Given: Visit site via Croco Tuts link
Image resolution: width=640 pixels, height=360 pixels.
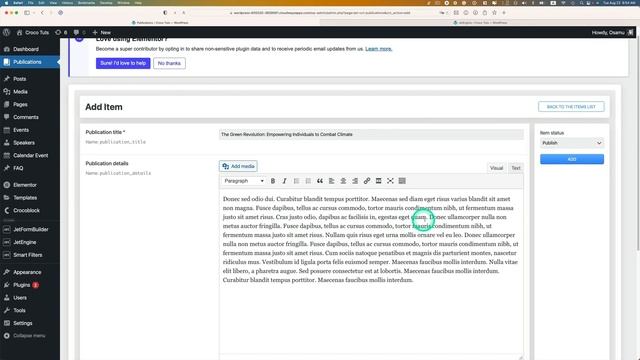Looking at the screenshot, I should pyautogui.click(x=33, y=32).
